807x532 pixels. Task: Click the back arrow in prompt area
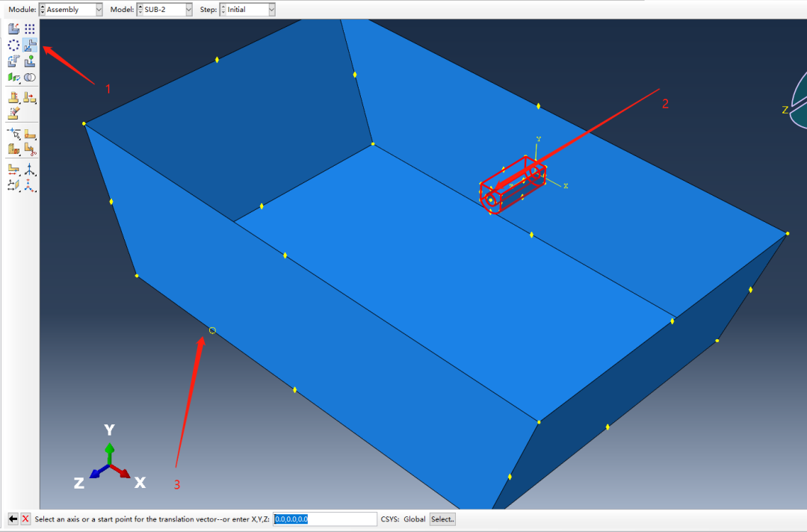[x=13, y=519]
